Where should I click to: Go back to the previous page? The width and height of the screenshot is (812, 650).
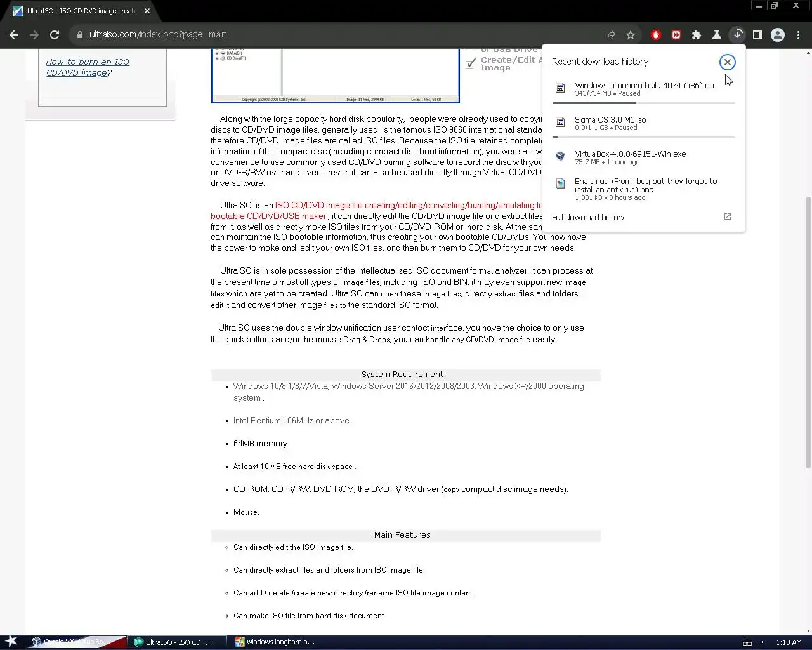click(x=14, y=35)
